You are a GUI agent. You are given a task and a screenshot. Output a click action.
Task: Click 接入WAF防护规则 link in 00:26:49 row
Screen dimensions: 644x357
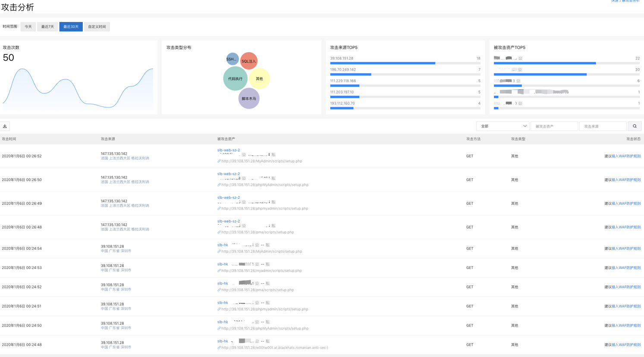626,204
